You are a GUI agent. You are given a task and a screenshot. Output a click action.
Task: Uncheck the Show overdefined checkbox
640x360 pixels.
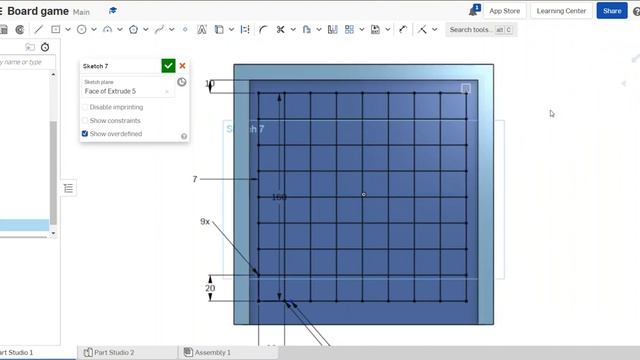pyautogui.click(x=85, y=133)
